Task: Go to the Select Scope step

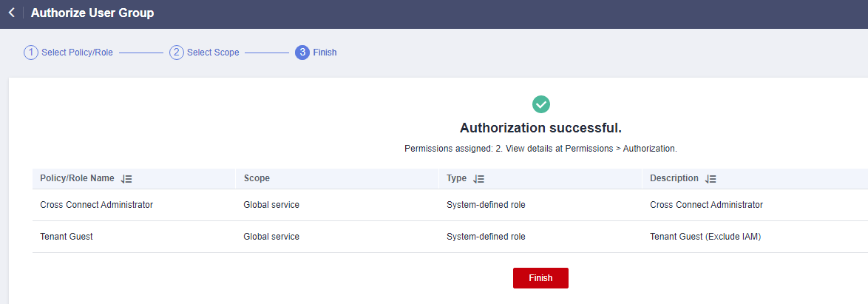Action: (213, 53)
